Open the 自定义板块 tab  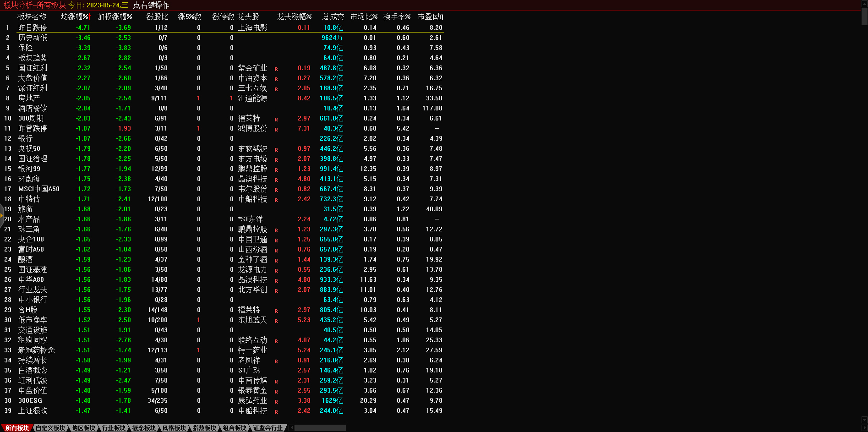coord(50,428)
